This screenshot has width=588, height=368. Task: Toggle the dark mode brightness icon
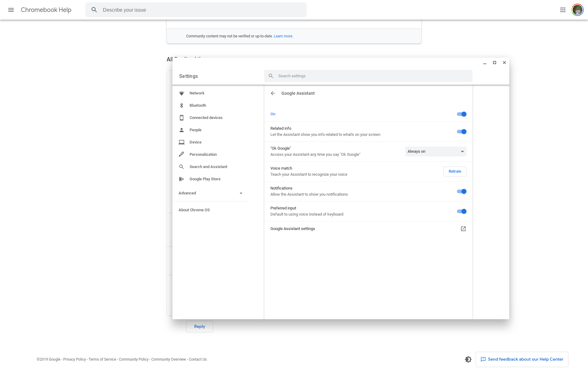click(x=468, y=359)
